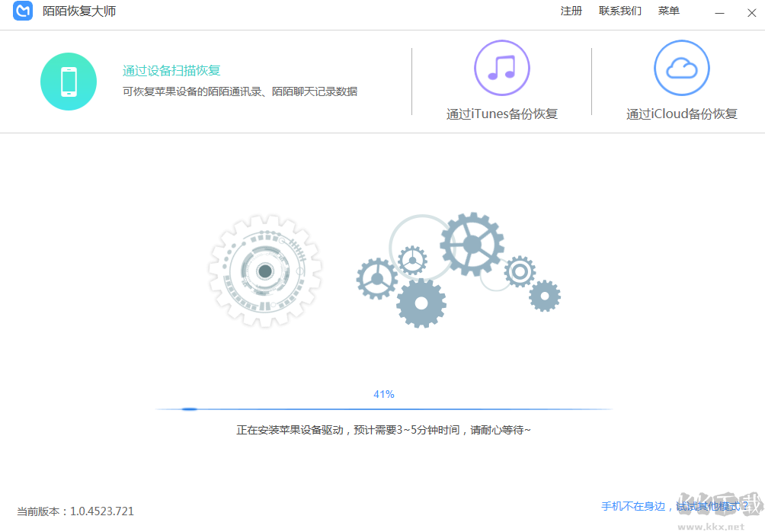Click the blue iCloud cloud icon

pos(680,68)
